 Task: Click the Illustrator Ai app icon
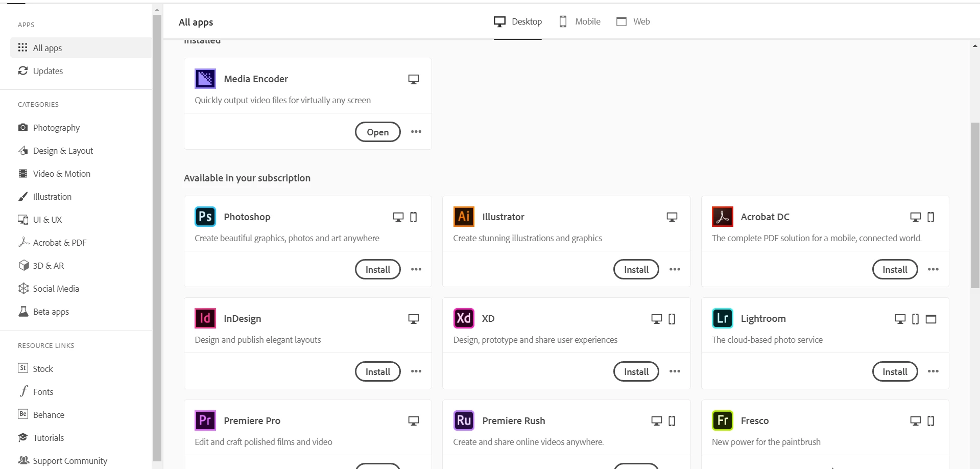coord(464,217)
